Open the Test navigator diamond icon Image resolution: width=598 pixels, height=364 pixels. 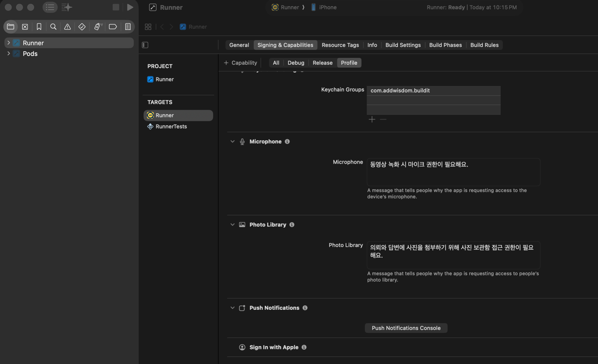pyautogui.click(x=82, y=26)
